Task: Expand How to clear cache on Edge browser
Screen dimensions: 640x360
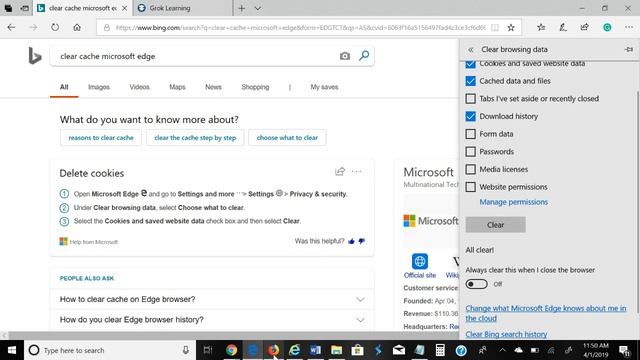Action: (x=212, y=299)
